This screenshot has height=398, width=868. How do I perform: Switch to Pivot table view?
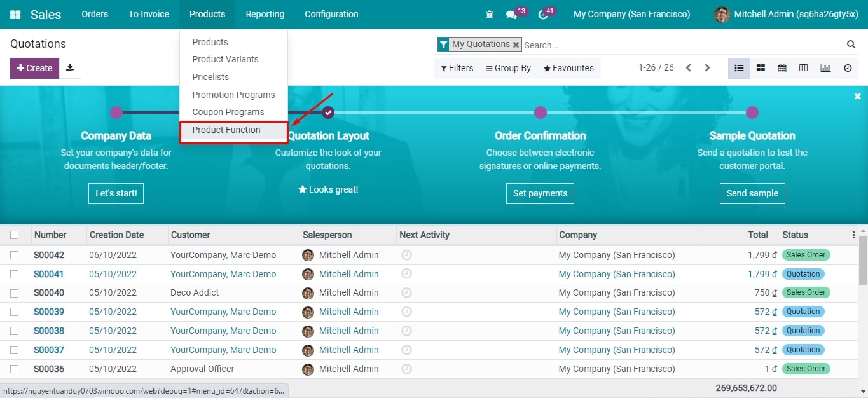point(804,68)
